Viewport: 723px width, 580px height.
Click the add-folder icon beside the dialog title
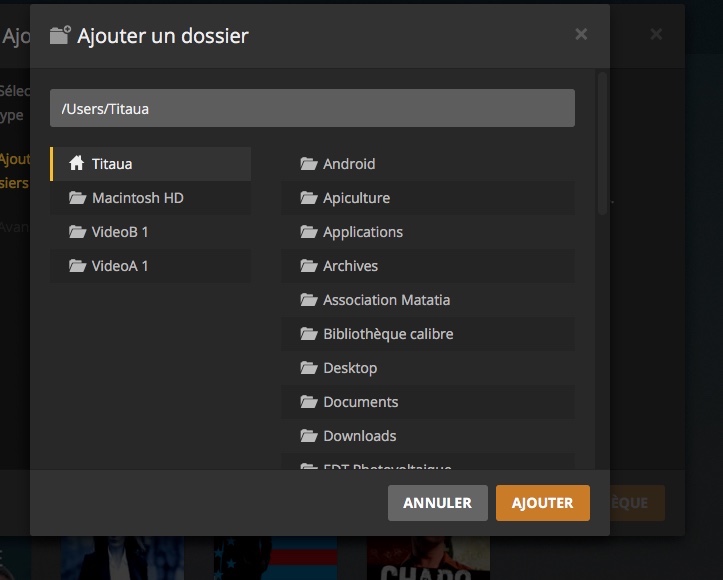click(x=60, y=35)
